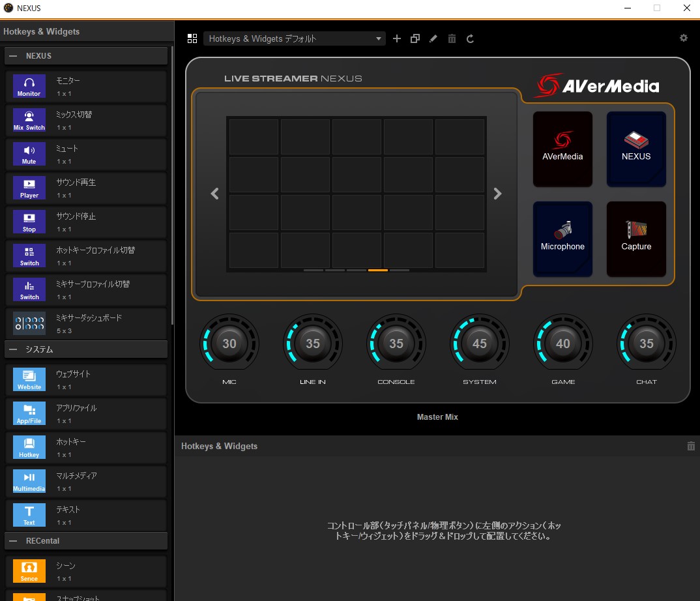700x601 pixels.
Task: Open settings with the gear icon
Action: tap(683, 38)
